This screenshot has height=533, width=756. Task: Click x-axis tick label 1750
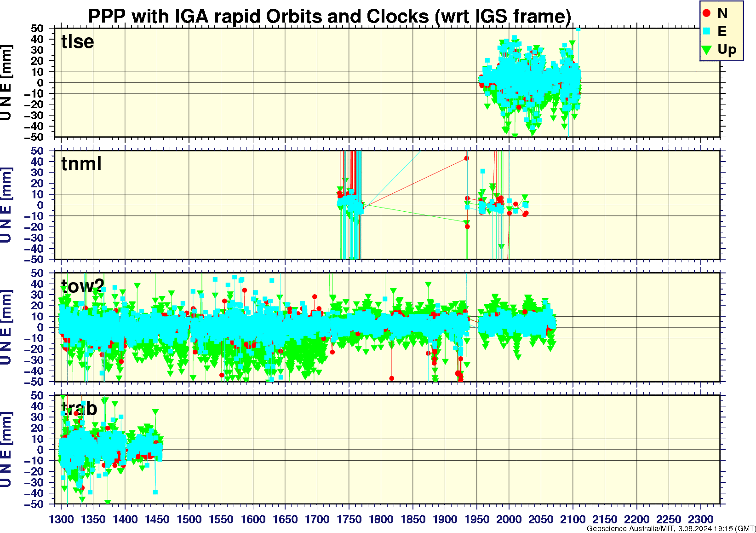(349, 519)
